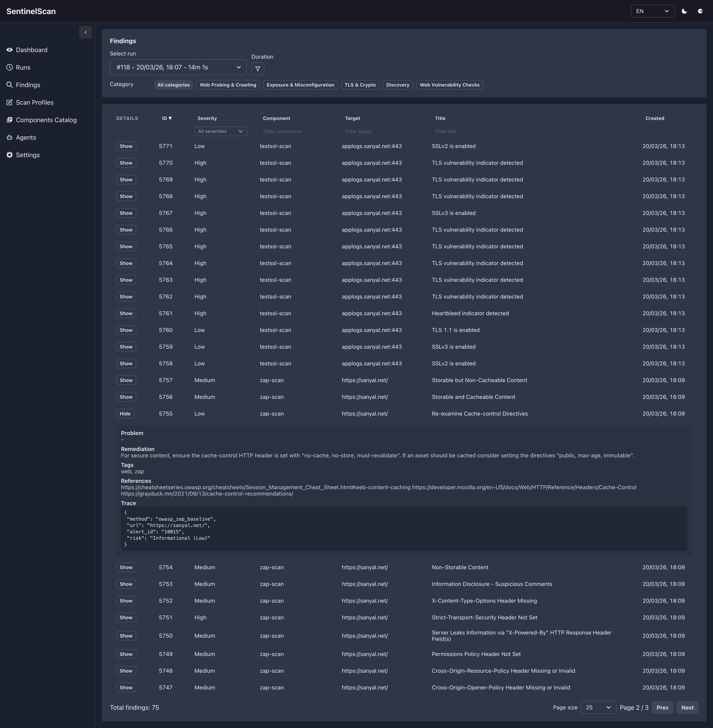Open the run selection dropdown
This screenshot has width=713, height=728.
[178, 67]
